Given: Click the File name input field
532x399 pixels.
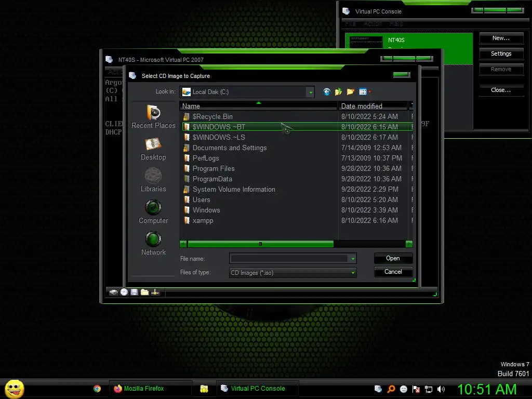Looking at the screenshot, I should tap(289, 259).
